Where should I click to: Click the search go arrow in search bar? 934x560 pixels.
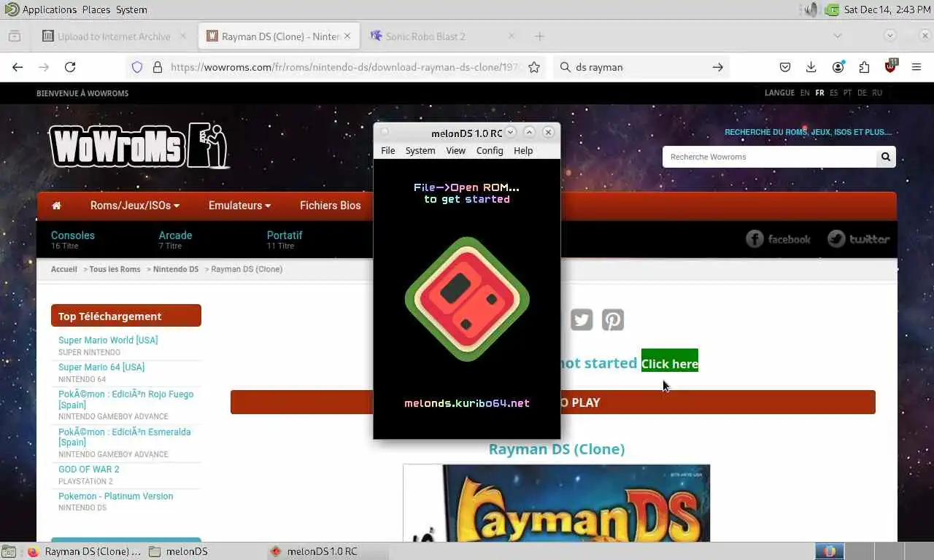point(718,67)
